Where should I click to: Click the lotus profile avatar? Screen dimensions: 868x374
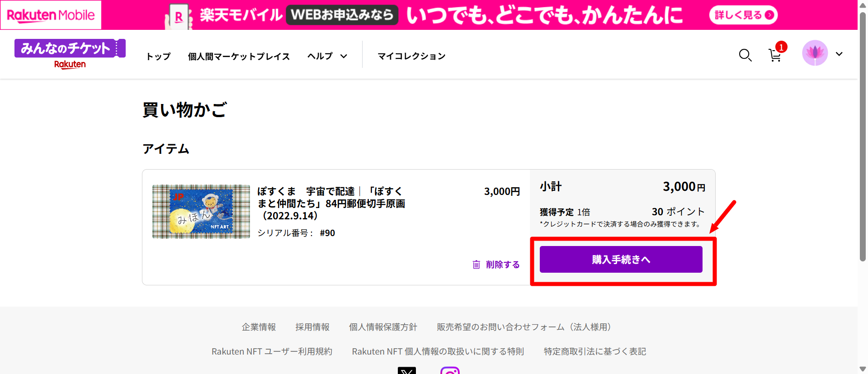(815, 53)
